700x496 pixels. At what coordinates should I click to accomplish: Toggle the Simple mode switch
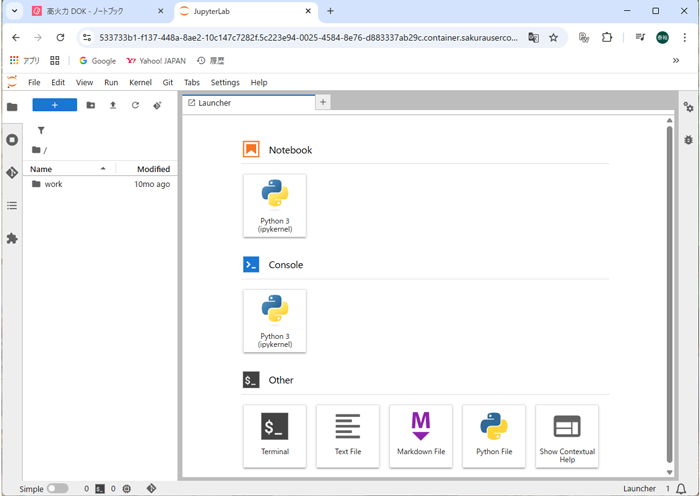58,489
